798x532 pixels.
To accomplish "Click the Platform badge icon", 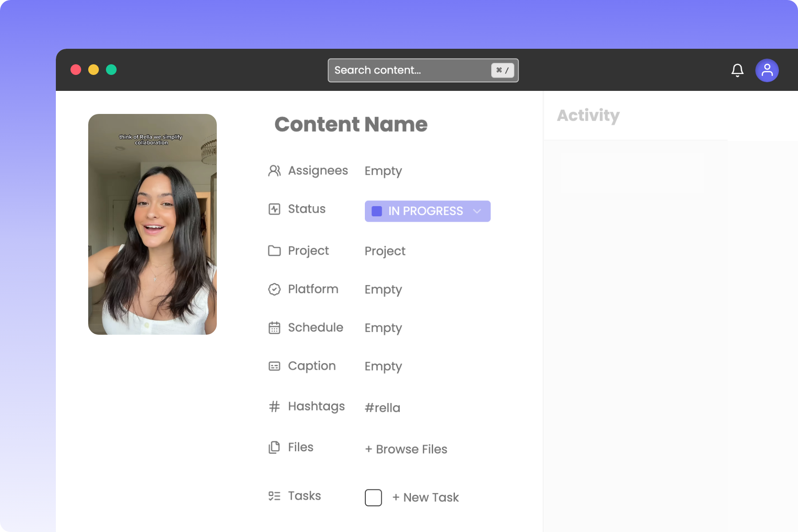I will click(x=274, y=289).
